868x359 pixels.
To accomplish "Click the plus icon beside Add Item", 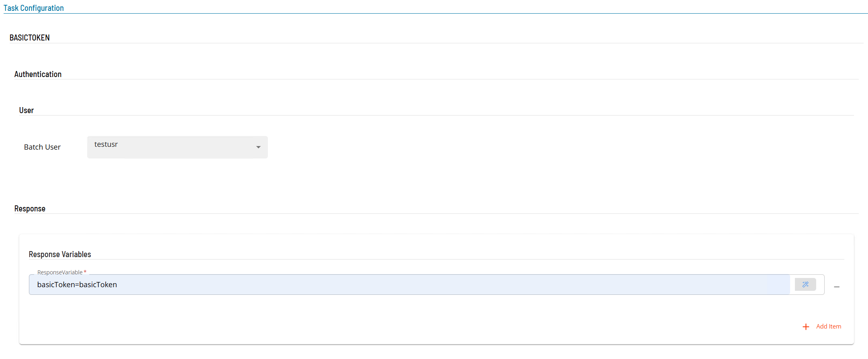I will pyautogui.click(x=806, y=327).
